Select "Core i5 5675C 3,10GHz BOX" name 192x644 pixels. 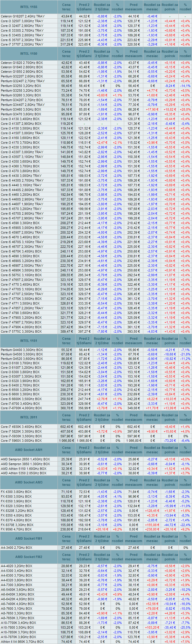coord(21,275)
